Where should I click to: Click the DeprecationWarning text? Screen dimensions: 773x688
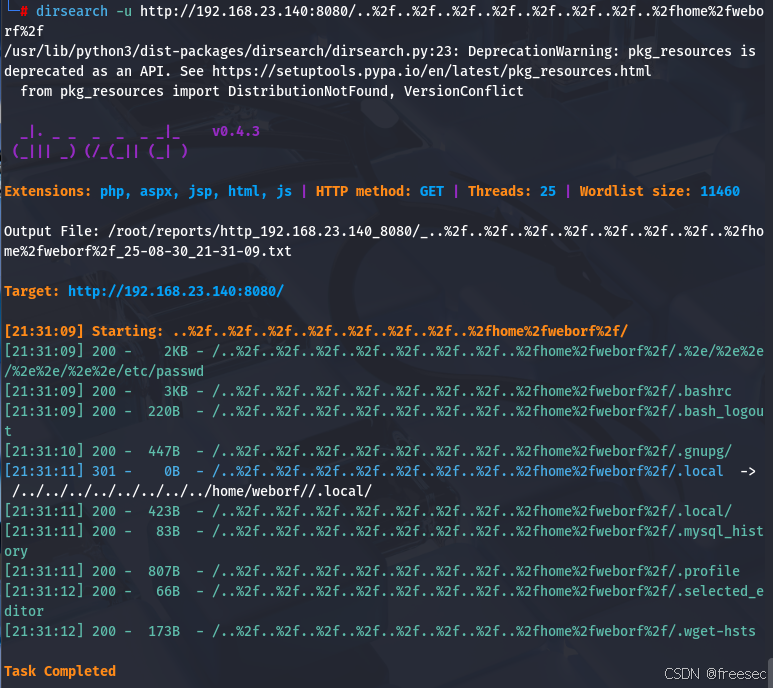click(543, 51)
